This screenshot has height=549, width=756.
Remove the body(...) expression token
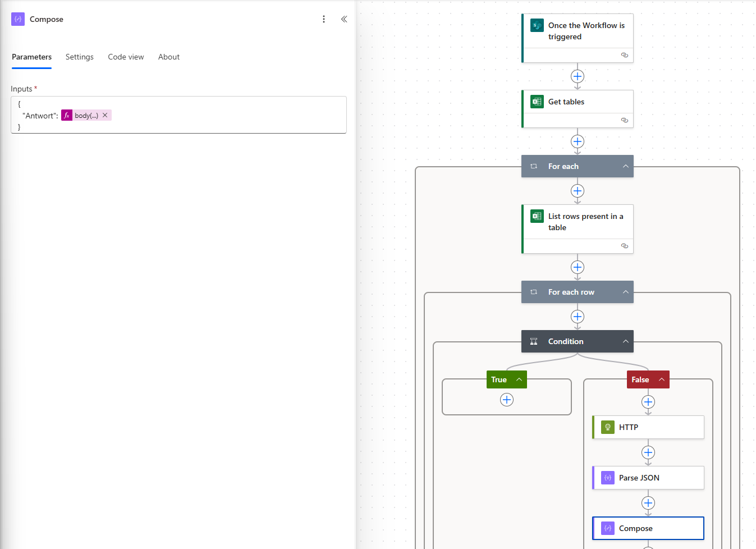click(x=105, y=115)
